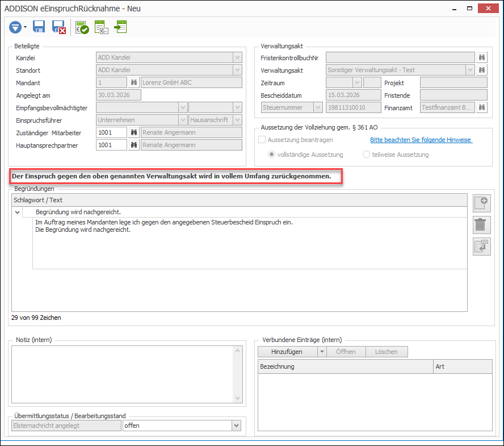Image resolution: width=504 pixels, height=446 pixels.
Task: Click the Zuständiger Mitarbeiter number field
Action: [112, 132]
